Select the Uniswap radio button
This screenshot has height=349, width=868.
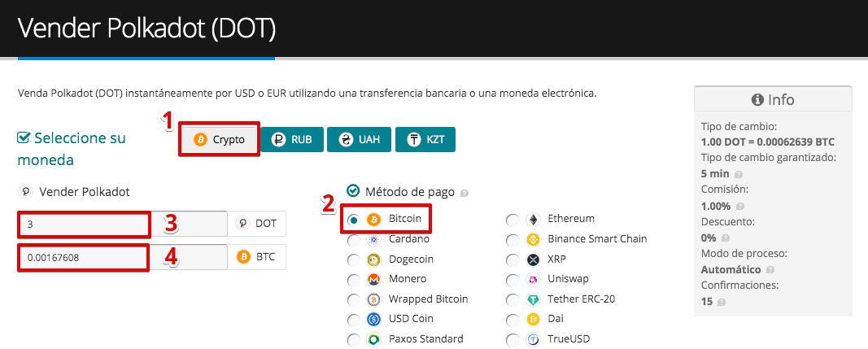click(x=513, y=281)
